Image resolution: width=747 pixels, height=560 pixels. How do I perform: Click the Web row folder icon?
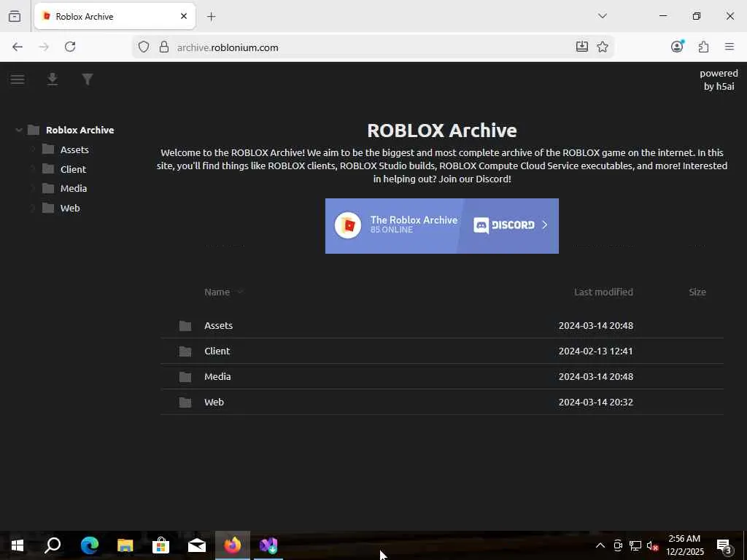tap(185, 402)
